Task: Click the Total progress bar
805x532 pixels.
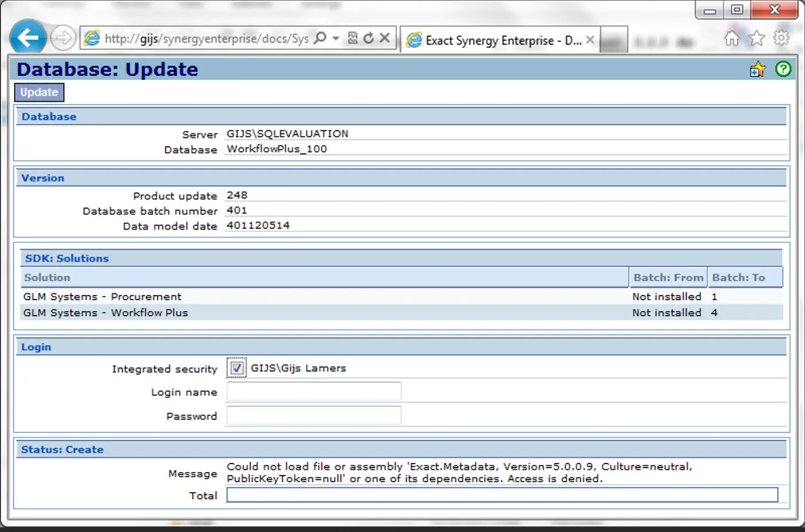Action: click(502, 495)
